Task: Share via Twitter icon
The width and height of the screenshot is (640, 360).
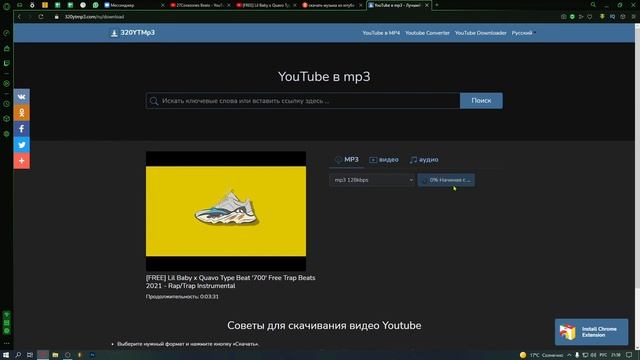Action: point(22,144)
